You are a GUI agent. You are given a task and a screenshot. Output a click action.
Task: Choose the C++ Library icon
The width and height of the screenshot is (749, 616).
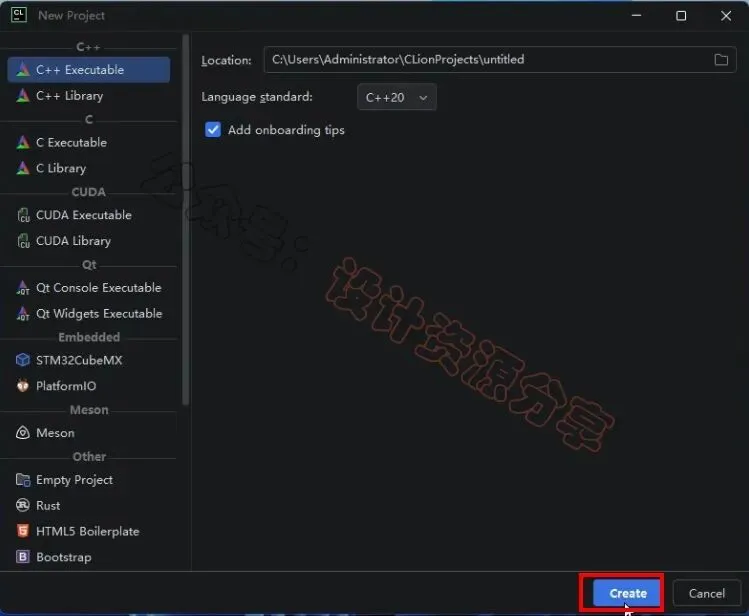pyautogui.click(x=22, y=96)
